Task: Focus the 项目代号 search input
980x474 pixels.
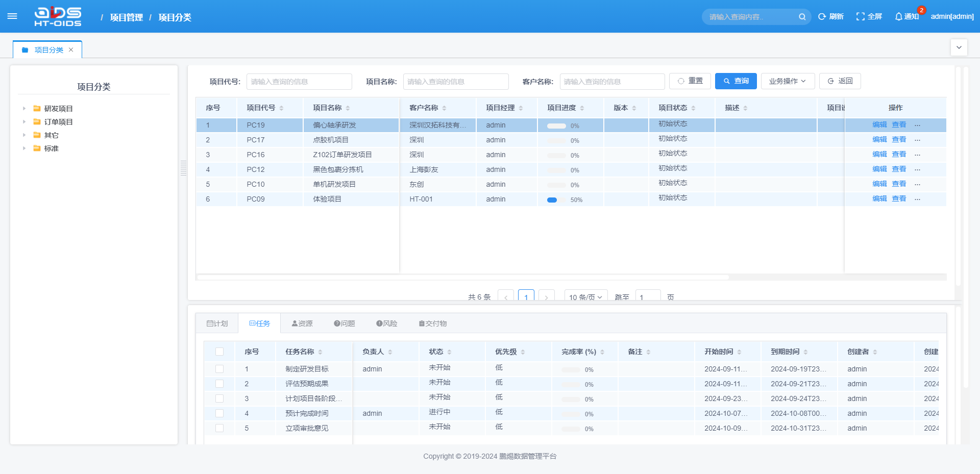Action: [299, 82]
